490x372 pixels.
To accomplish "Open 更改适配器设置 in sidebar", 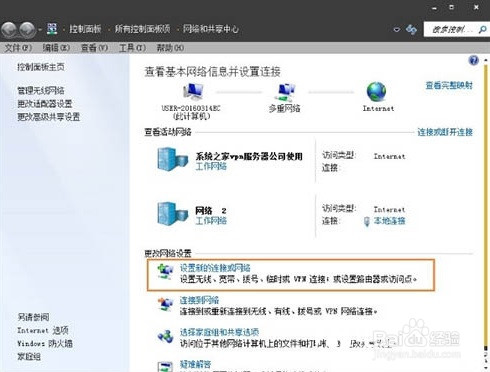I will point(45,104).
